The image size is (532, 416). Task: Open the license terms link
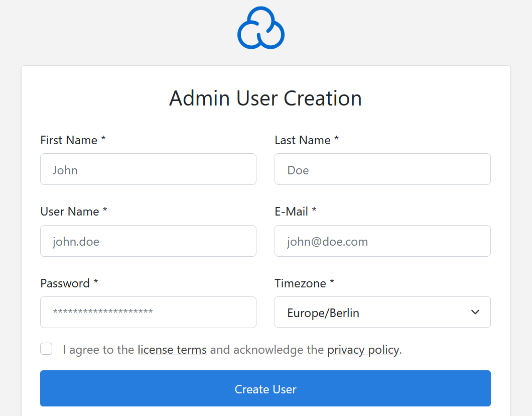[x=172, y=350]
